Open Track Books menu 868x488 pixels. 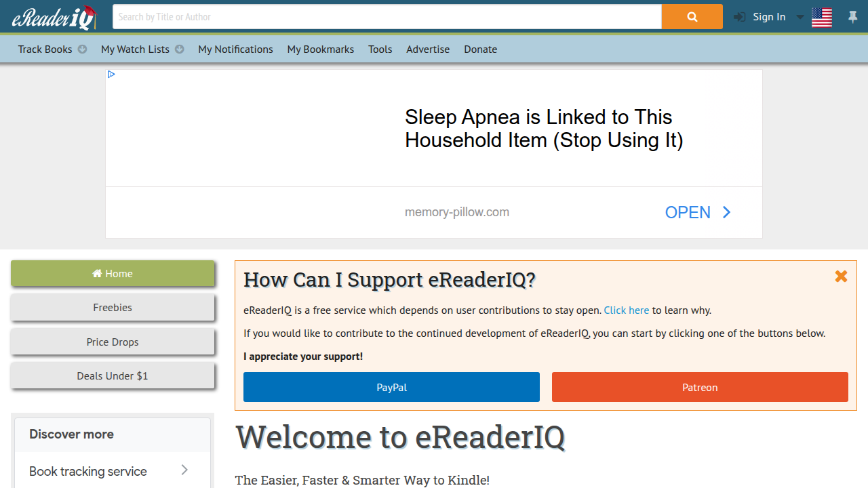45,49
